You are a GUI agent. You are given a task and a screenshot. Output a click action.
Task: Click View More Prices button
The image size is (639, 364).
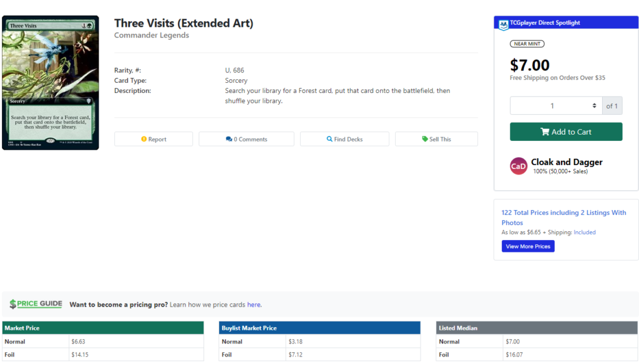pyautogui.click(x=528, y=246)
